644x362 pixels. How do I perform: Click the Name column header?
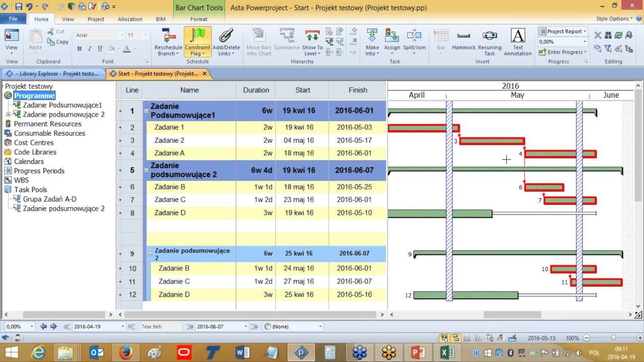click(x=190, y=90)
